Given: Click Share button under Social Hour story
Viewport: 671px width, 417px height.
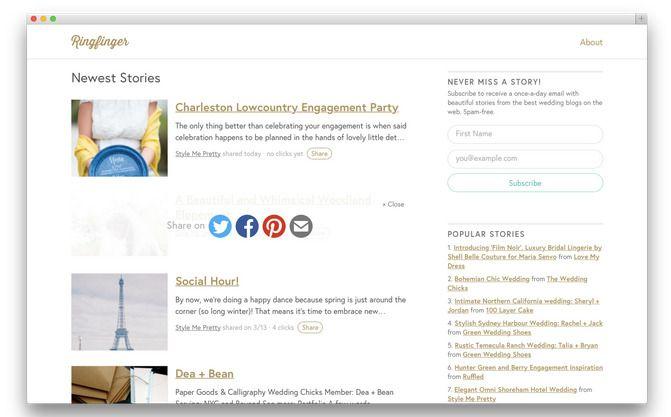Looking at the screenshot, I should coord(310,328).
